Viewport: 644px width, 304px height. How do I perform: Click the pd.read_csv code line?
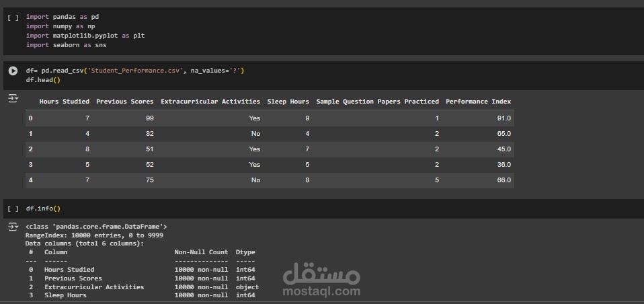(135, 71)
